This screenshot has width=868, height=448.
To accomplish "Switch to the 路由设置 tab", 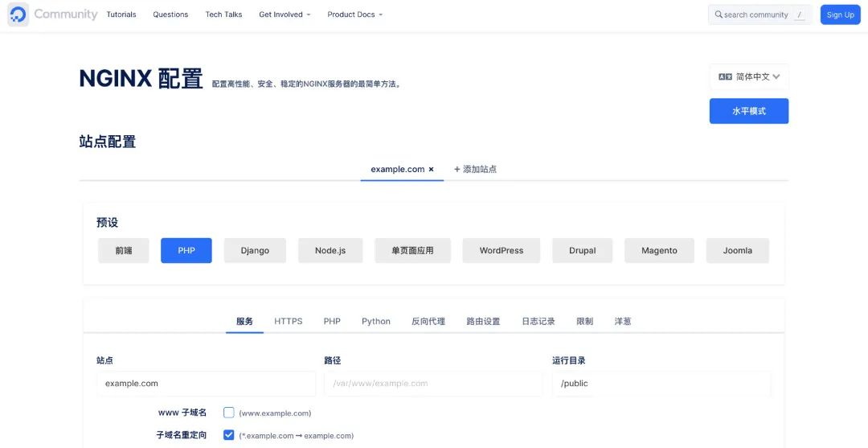I will [x=483, y=321].
